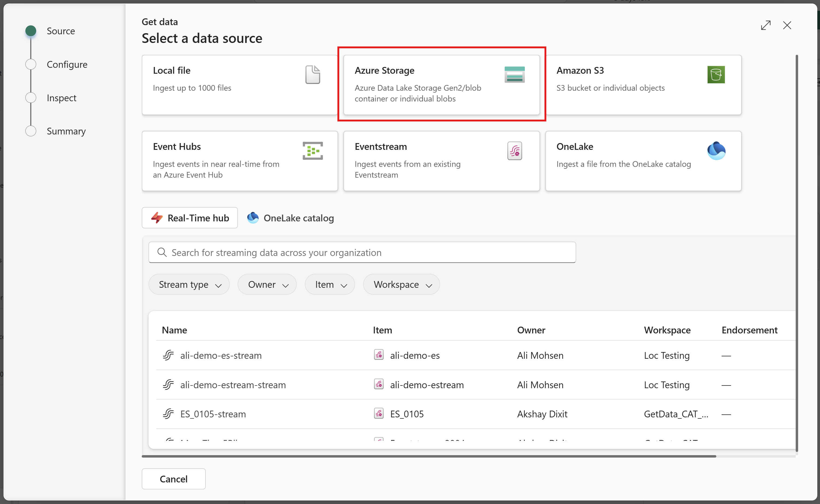Image resolution: width=820 pixels, height=504 pixels.
Task: Sort by the Item column header
Action: (x=382, y=330)
